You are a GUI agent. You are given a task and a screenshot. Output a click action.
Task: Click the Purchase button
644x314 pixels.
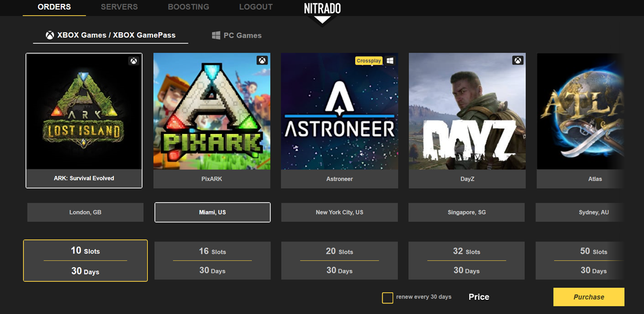pyautogui.click(x=589, y=297)
